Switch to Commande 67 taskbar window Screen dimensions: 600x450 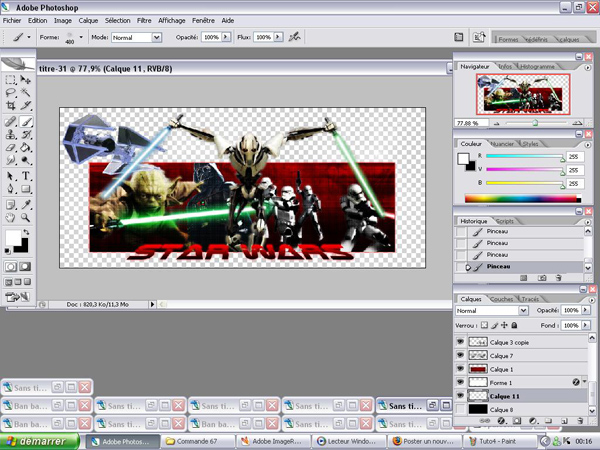198,441
